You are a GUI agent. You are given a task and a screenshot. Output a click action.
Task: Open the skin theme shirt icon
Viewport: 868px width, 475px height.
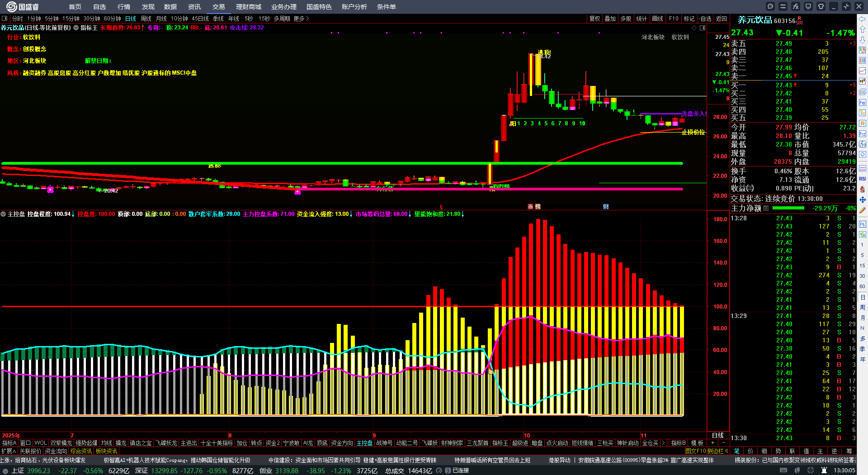coord(821,6)
